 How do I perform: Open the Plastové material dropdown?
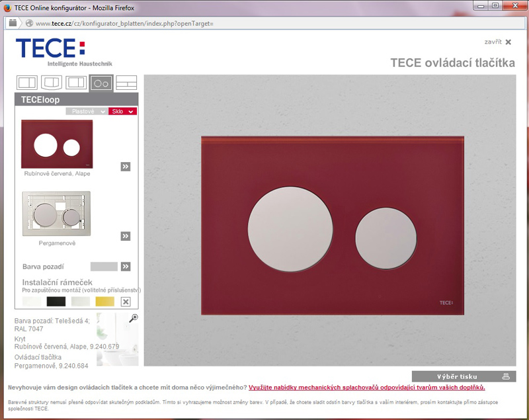tap(87, 111)
